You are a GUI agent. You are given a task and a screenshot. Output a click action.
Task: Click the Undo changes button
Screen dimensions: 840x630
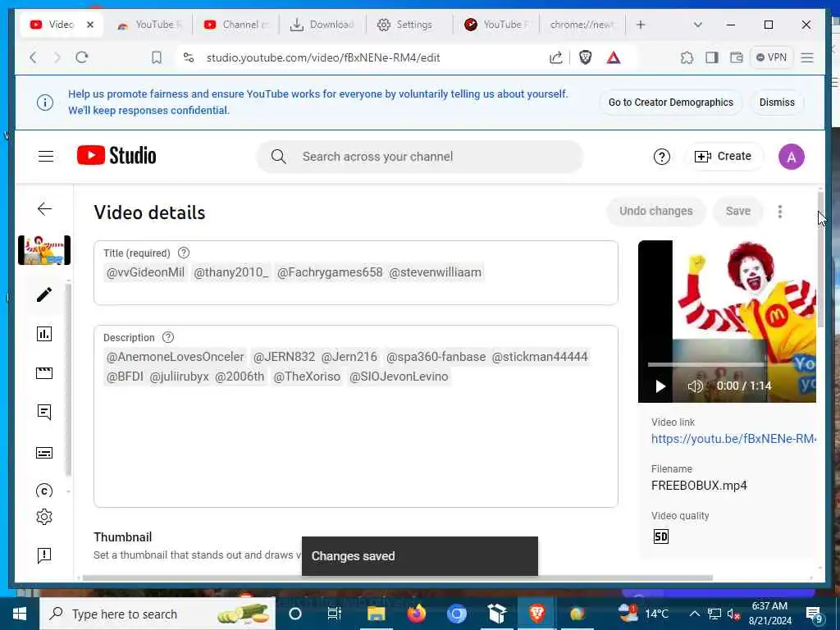655,211
